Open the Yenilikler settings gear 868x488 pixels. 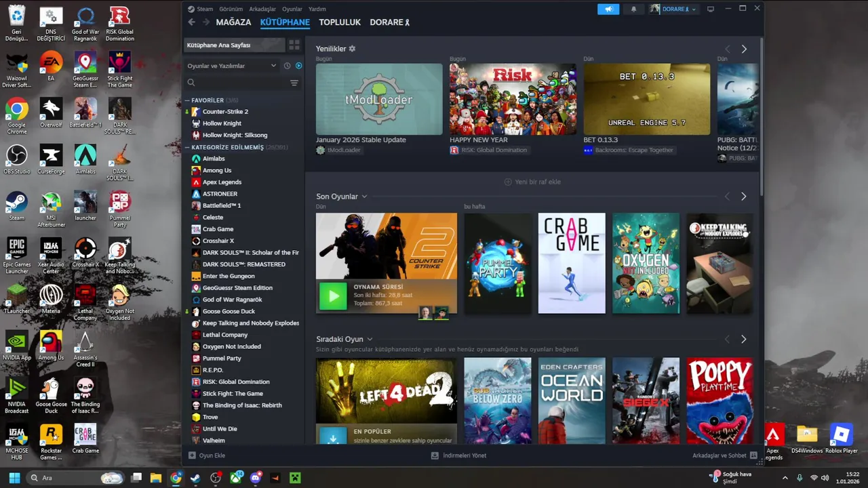(352, 49)
